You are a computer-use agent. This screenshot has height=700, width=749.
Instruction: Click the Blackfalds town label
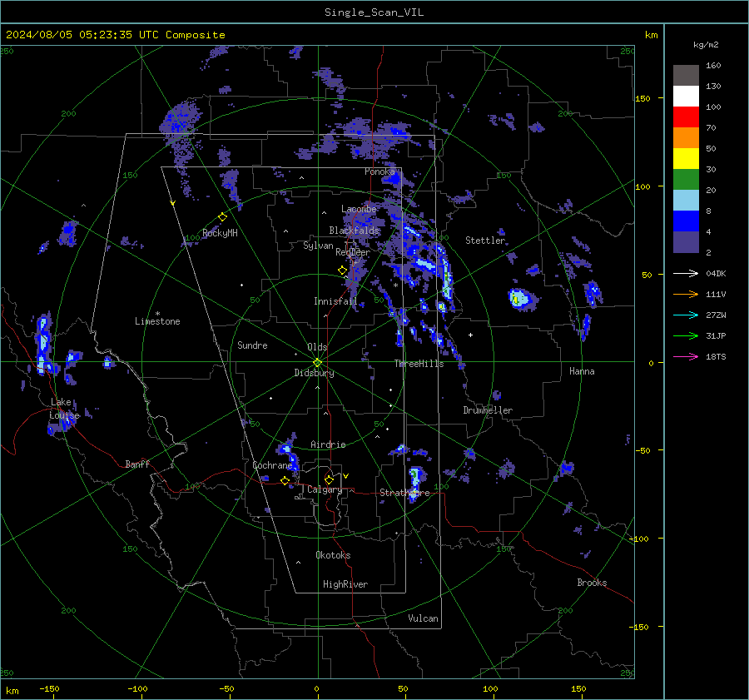(x=354, y=231)
